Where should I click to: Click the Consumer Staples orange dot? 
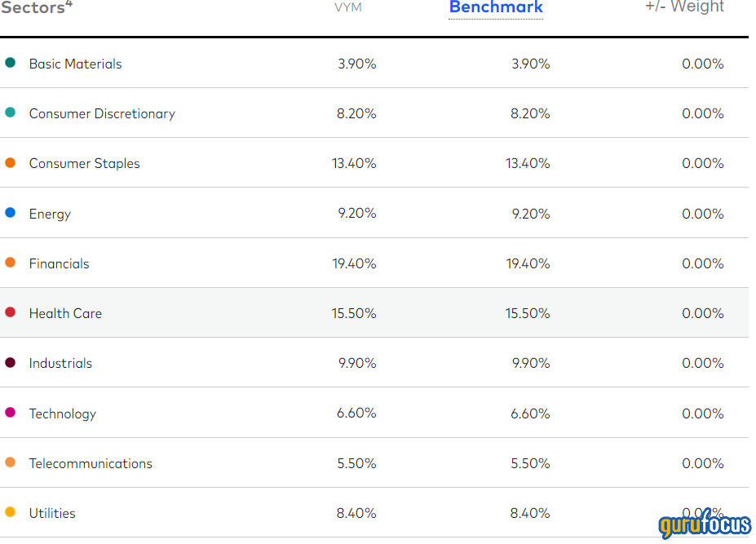click(x=10, y=162)
